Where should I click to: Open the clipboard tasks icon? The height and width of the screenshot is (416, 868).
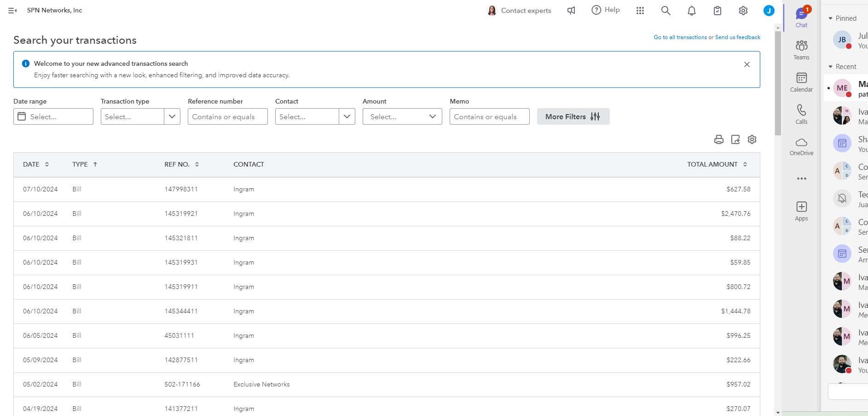(x=718, y=11)
